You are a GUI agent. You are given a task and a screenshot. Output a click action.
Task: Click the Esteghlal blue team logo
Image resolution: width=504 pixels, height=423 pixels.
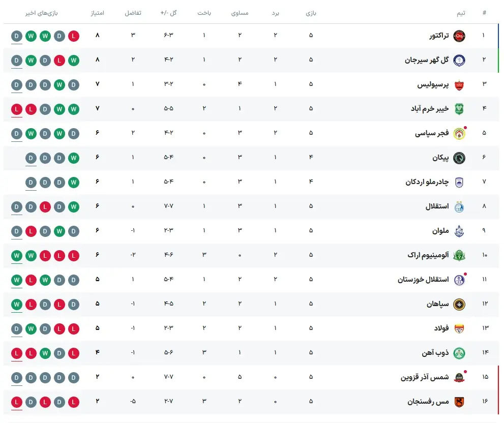point(459,207)
